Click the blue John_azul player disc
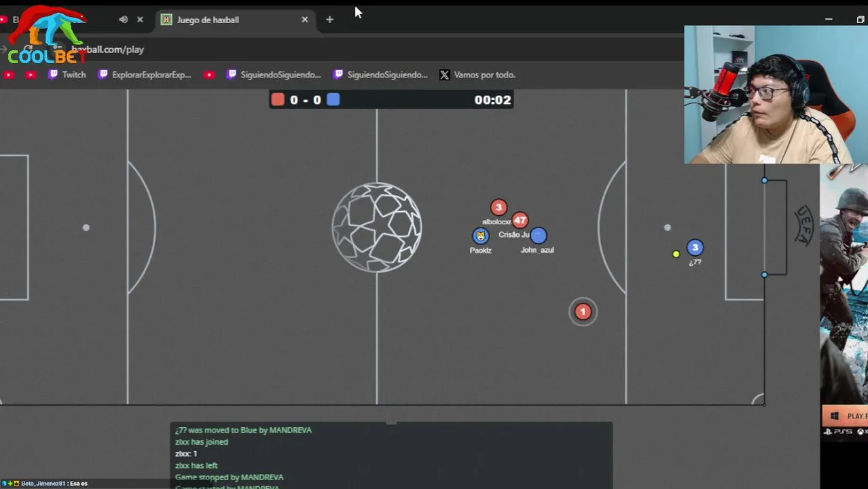 pos(538,236)
